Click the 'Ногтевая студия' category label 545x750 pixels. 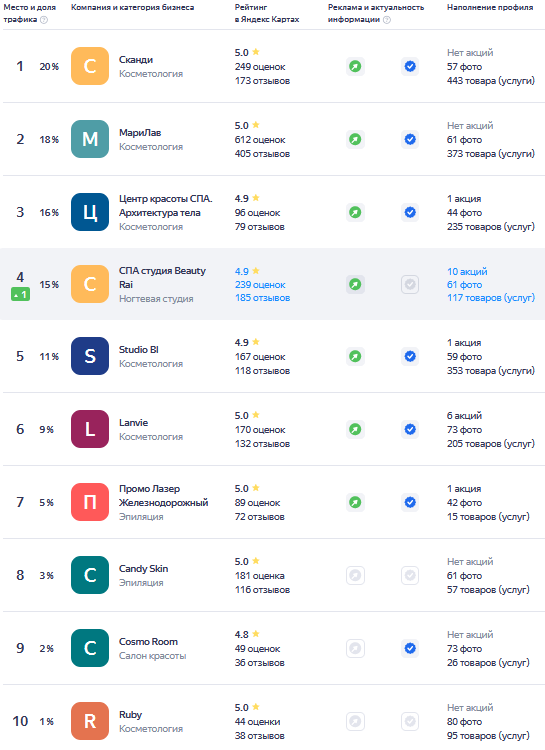click(x=156, y=298)
